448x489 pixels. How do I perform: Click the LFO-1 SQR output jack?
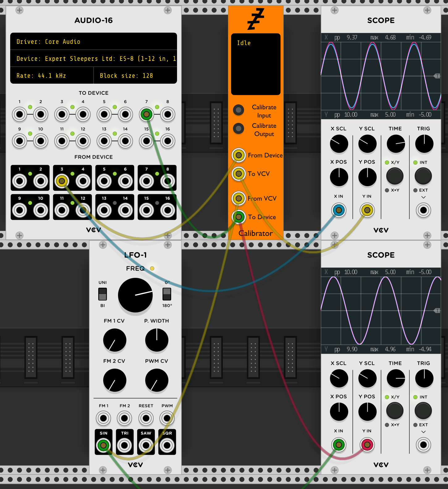(x=167, y=445)
